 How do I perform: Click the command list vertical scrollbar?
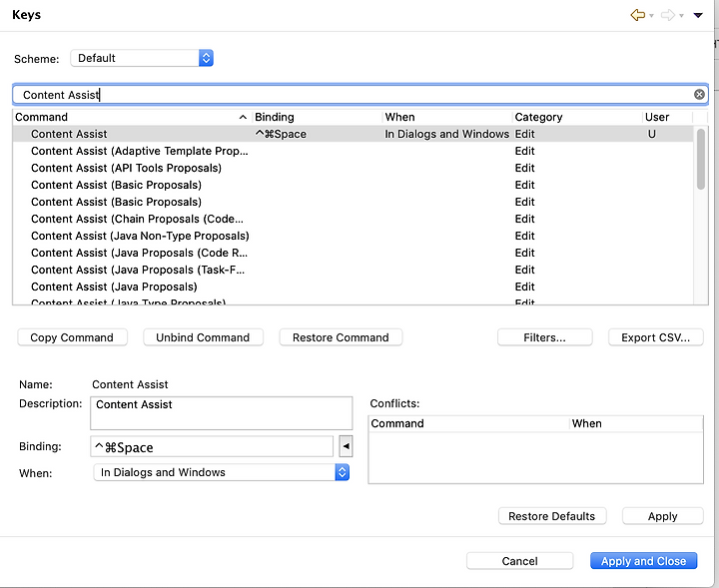tap(701, 159)
